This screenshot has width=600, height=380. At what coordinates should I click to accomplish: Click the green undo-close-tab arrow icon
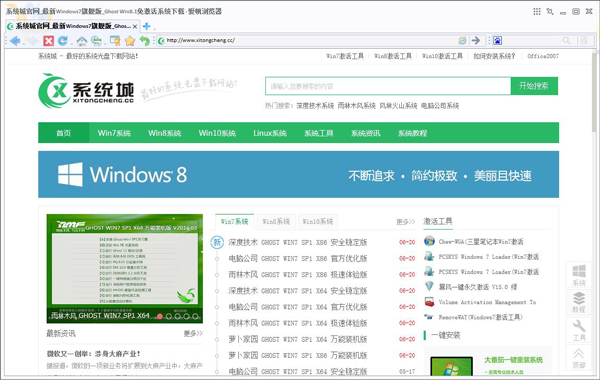tap(144, 41)
